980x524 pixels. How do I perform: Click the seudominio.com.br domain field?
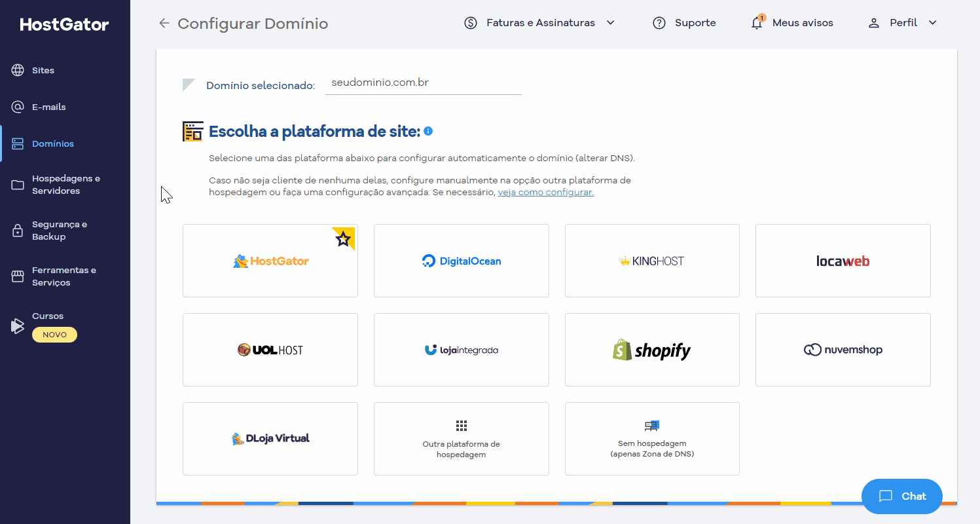point(424,83)
